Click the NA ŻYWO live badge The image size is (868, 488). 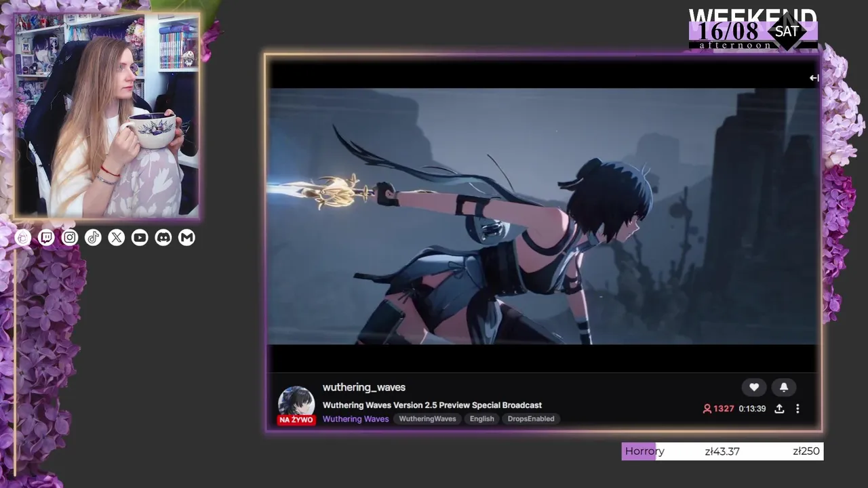click(296, 420)
